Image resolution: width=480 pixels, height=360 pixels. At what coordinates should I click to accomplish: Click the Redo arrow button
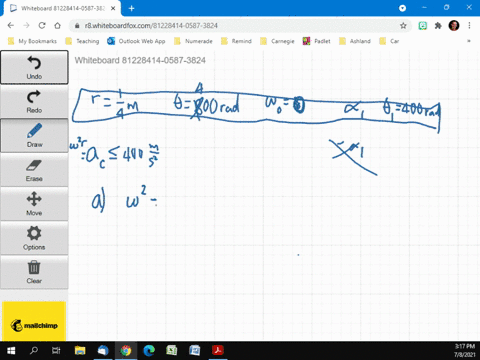(x=34, y=101)
